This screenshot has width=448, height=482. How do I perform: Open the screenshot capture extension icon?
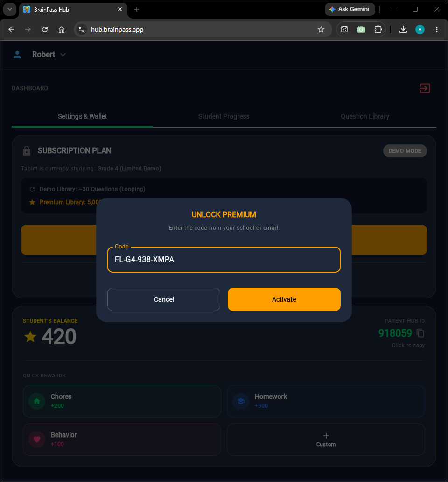(344, 29)
